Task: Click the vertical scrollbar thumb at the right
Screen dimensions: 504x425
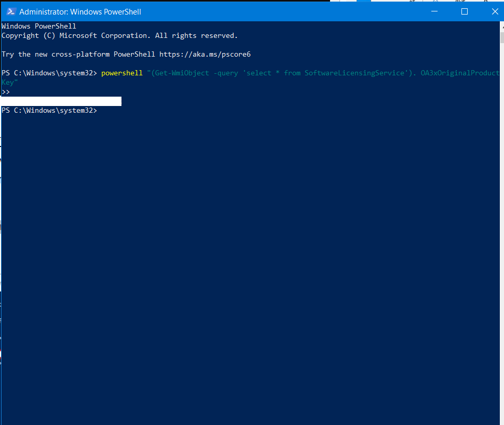Action: 502,37
